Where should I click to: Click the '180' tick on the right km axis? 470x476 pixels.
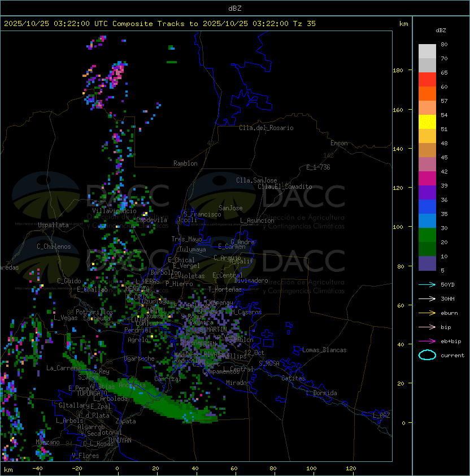point(398,71)
